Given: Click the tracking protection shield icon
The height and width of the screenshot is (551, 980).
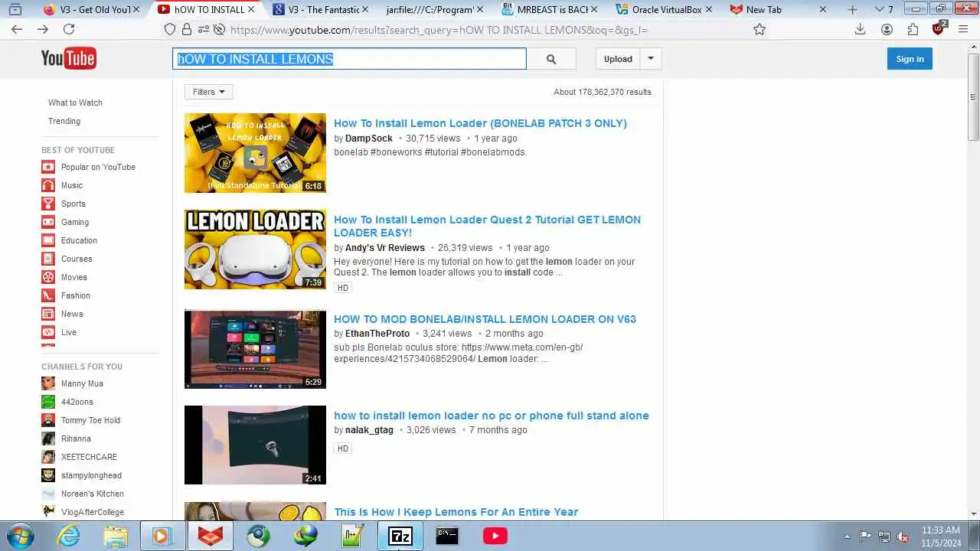Looking at the screenshot, I should 170,29.
